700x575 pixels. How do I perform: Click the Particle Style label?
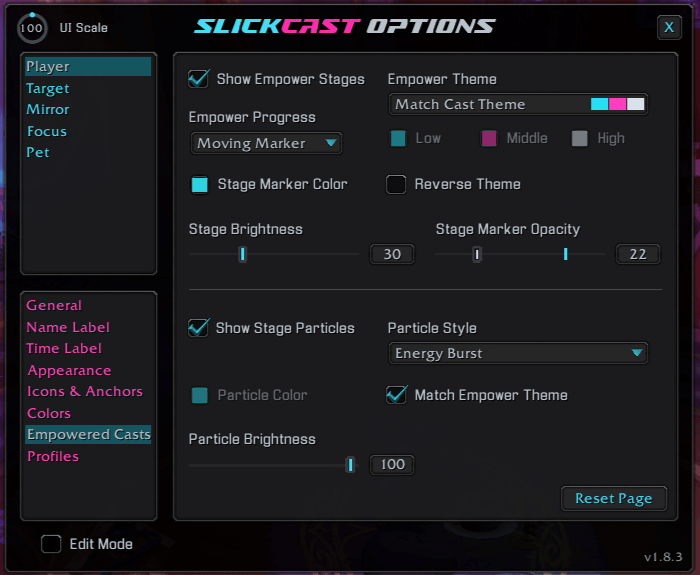coord(432,328)
